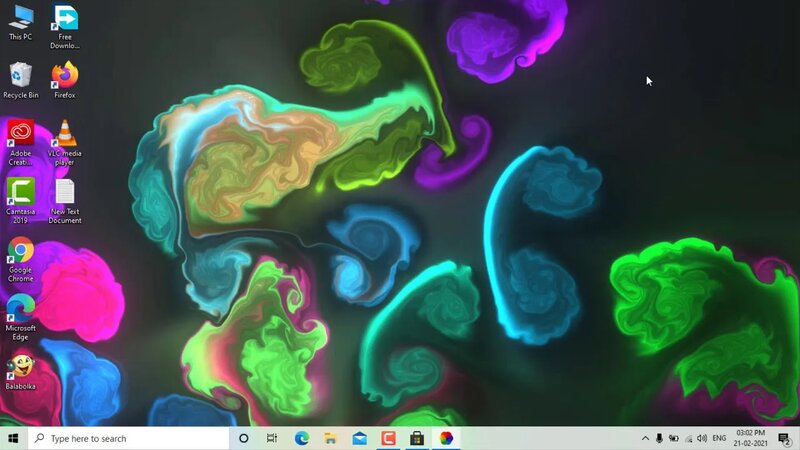The image size is (800, 450).
Task: Launch Microsoft Edge from taskbar
Action: [x=302, y=438]
